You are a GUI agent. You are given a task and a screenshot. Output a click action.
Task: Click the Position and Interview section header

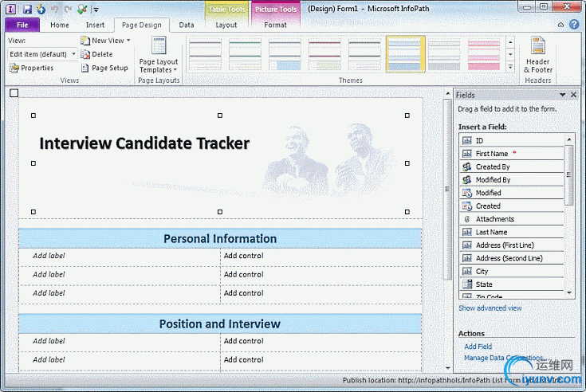click(220, 323)
